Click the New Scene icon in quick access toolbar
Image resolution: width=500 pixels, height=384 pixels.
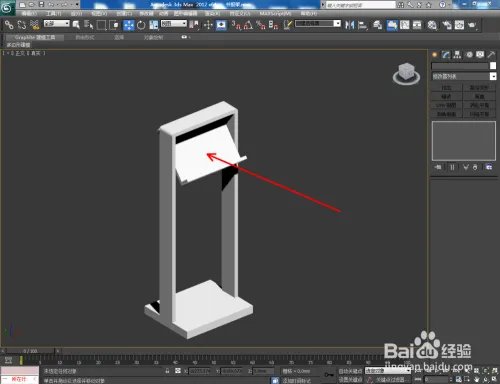click(x=22, y=5)
